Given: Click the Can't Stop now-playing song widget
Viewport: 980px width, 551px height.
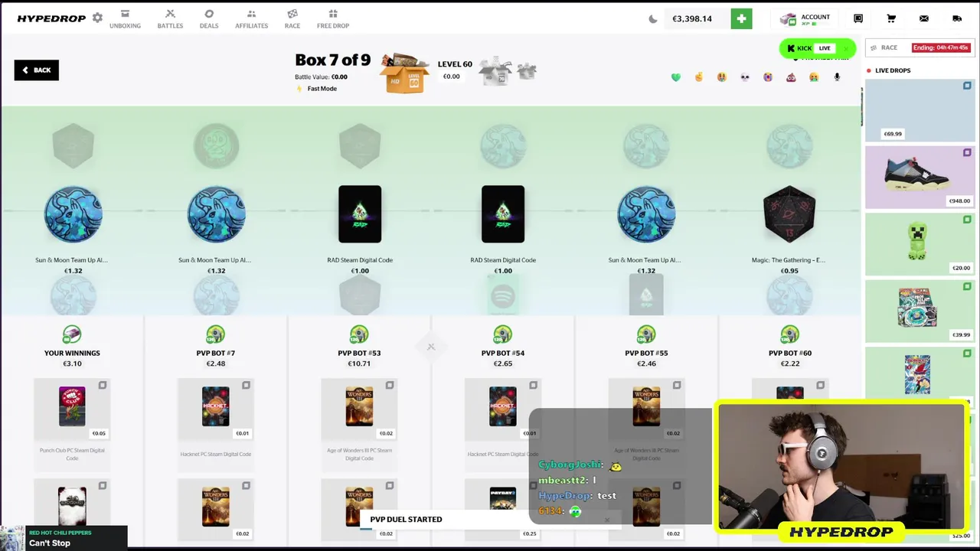Looking at the screenshot, I should pos(64,538).
